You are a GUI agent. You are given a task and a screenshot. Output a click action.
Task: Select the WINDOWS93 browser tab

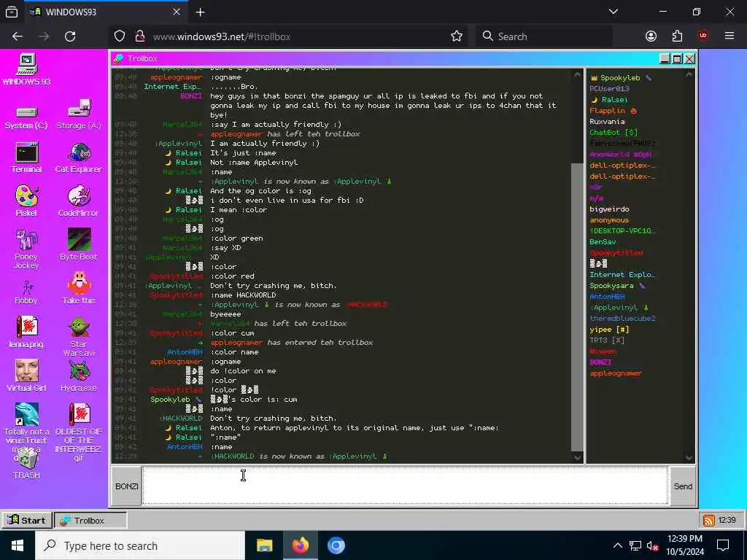click(x=106, y=12)
